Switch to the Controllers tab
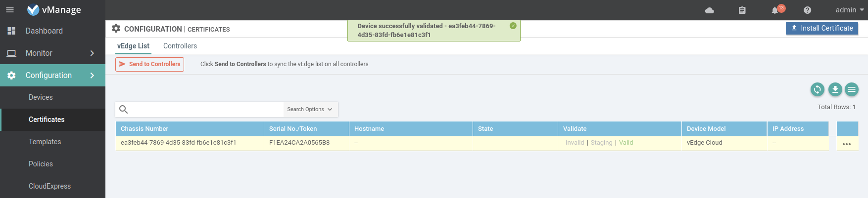This screenshot has width=868, height=198. [180, 46]
